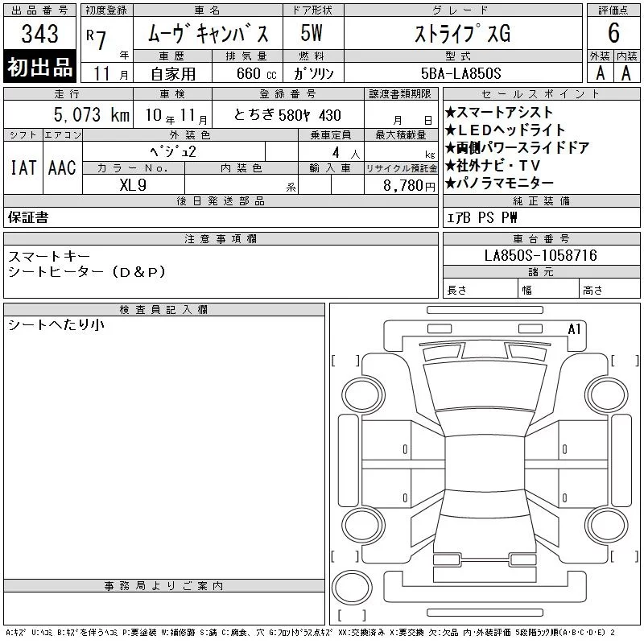Screen dimensions: 644x644
Task: Click sales point ★社外ナビ・TV
Action: click(x=493, y=165)
